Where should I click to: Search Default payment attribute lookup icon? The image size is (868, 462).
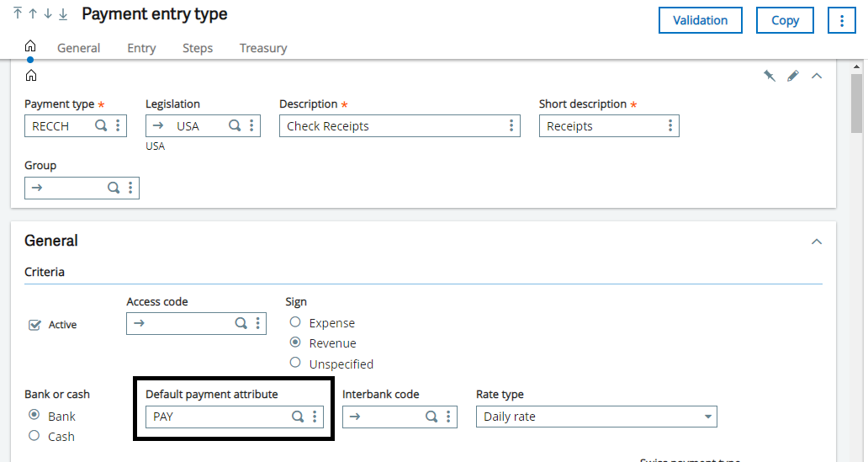click(x=298, y=417)
